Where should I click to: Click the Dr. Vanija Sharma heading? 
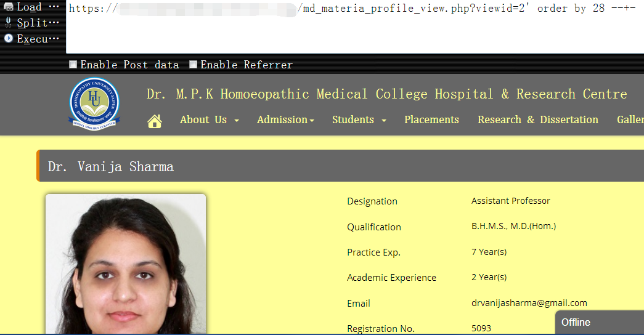(x=111, y=166)
